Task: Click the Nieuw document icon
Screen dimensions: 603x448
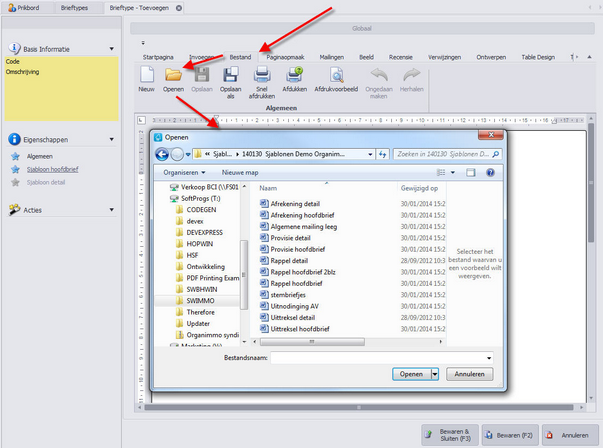Action: (x=147, y=74)
